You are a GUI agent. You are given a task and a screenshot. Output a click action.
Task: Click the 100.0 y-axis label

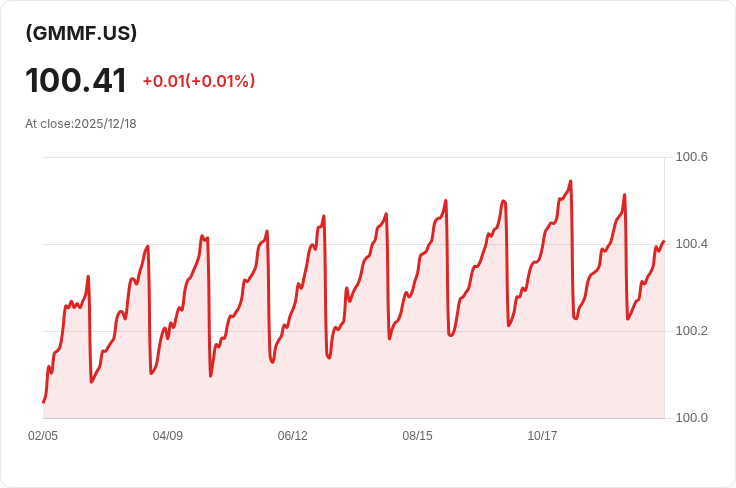(691, 418)
